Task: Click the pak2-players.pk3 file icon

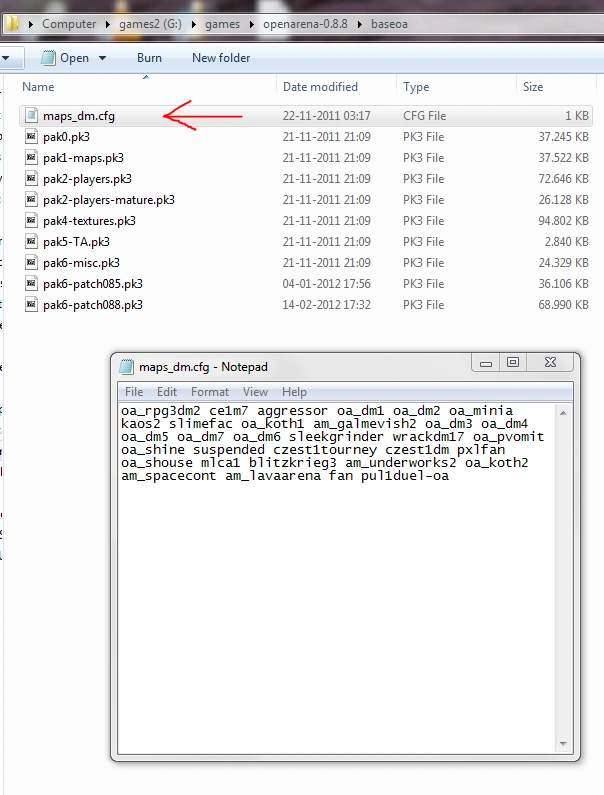Action: pyautogui.click(x=31, y=178)
